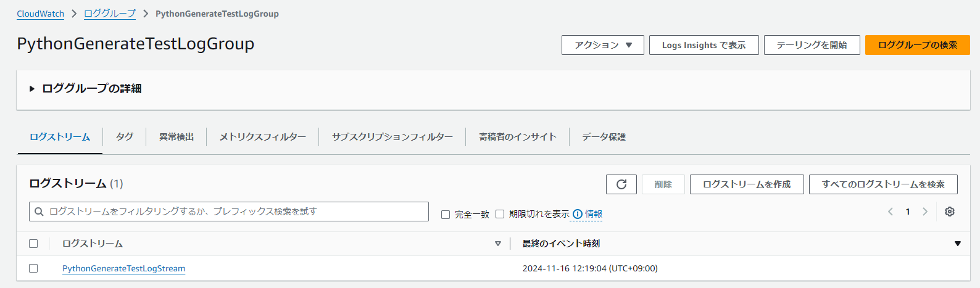Click the ログストリーム (1) section heading

[76, 184]
